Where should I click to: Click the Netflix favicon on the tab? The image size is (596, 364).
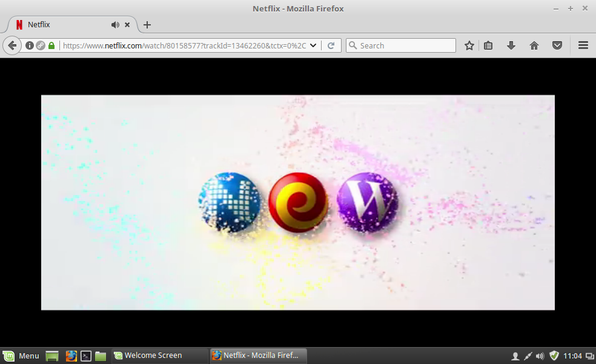tap(19, 25)
